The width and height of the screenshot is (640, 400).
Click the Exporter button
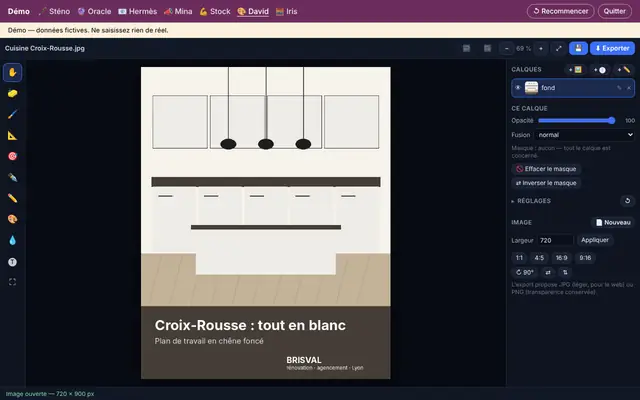[x=612, y=48]
